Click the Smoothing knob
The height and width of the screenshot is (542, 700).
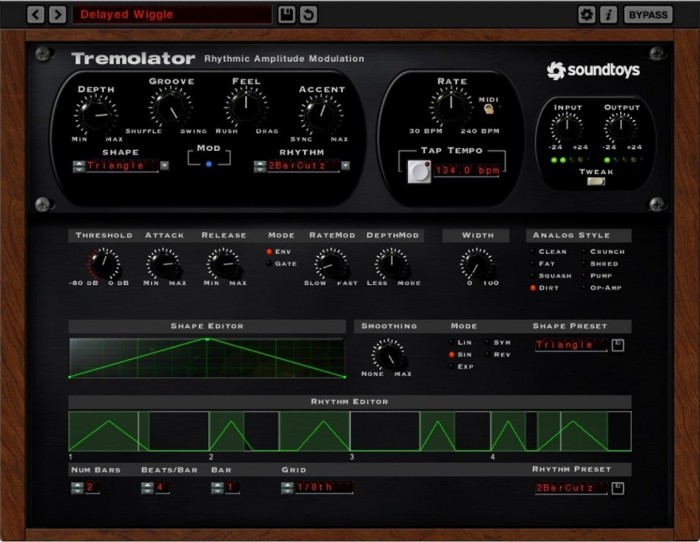(x=388, y=355)
